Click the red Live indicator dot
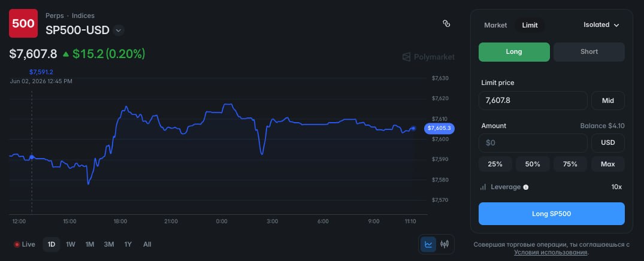This screenshot has width=644, height=261. point(17,245)
